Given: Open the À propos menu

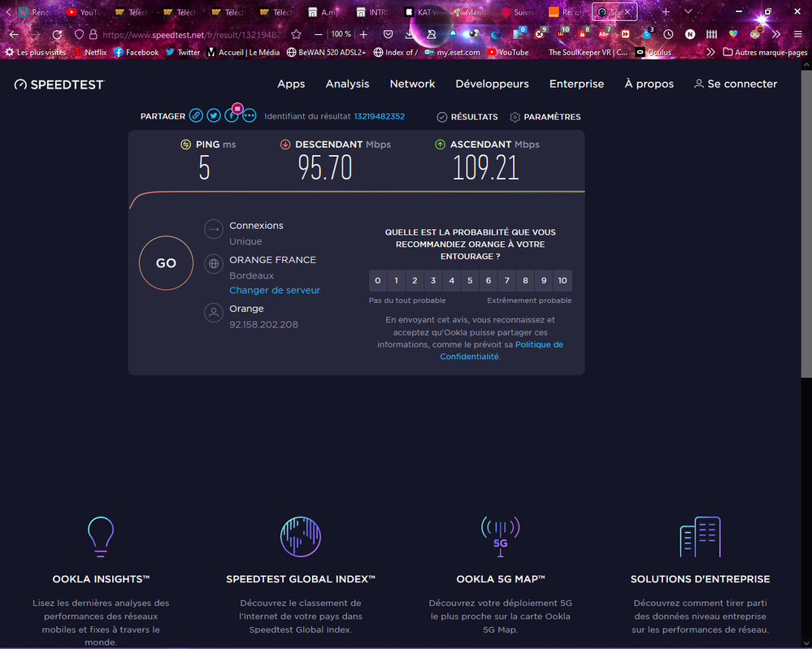Looking at the screenshot, I should (649, 84).
